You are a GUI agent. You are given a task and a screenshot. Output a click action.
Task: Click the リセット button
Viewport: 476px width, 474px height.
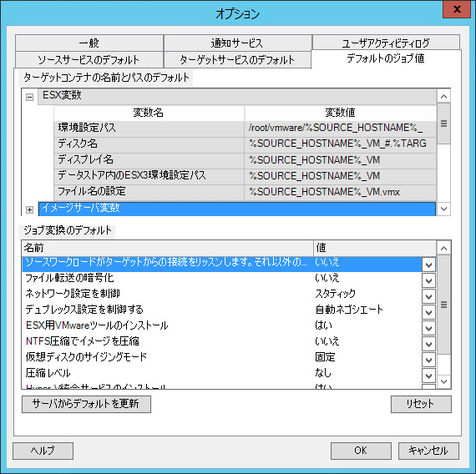tap(421, 404)
